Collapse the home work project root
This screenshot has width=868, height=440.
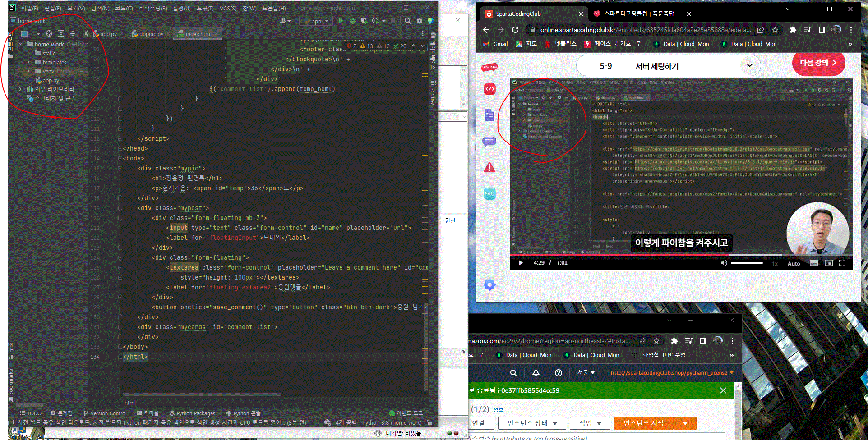(21, 44)
